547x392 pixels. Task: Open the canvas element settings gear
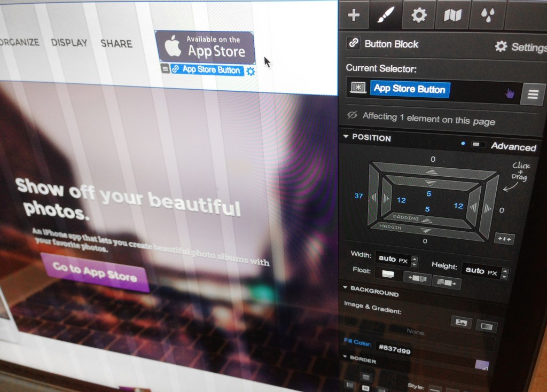tap(251, 71)
